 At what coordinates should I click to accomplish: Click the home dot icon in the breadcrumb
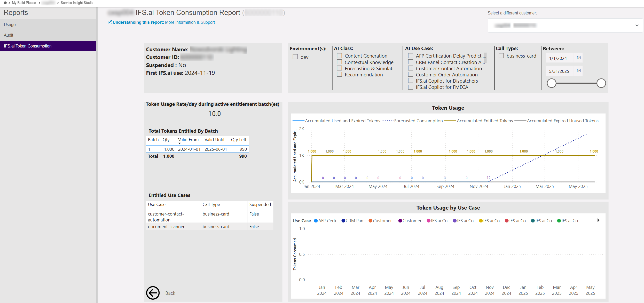(x=5, y=3)
